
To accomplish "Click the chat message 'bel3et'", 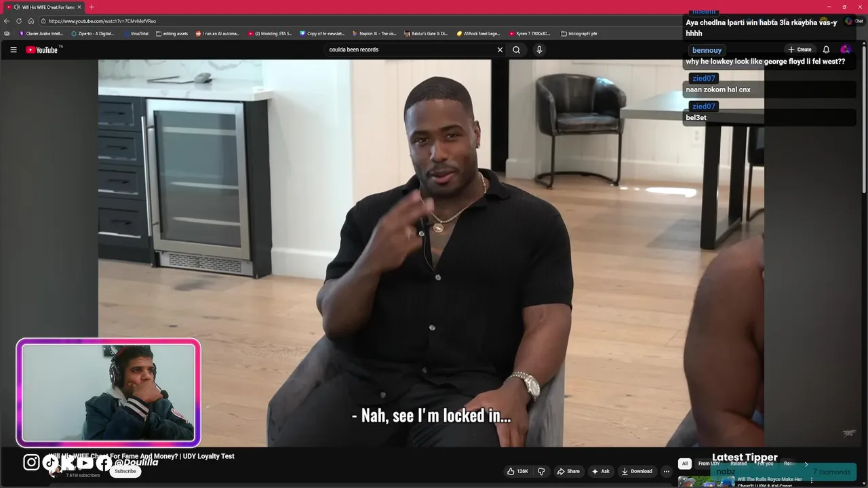I will tap(696, 118).
